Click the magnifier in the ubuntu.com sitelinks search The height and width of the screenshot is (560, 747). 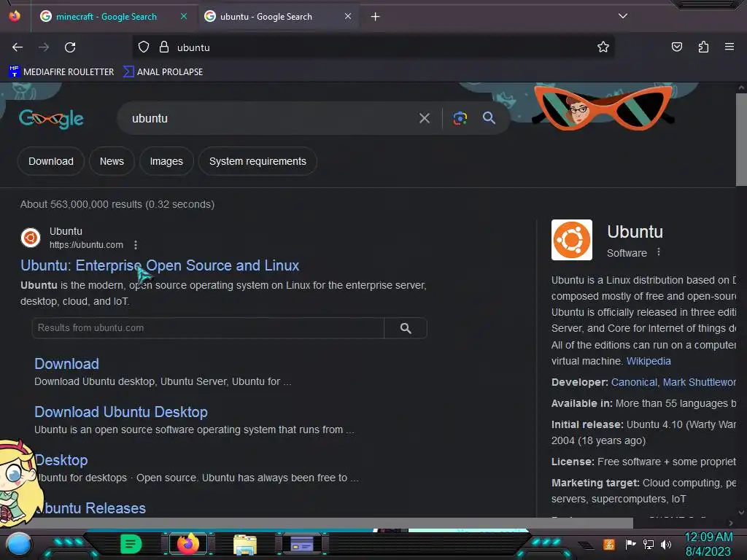point(406,328)
